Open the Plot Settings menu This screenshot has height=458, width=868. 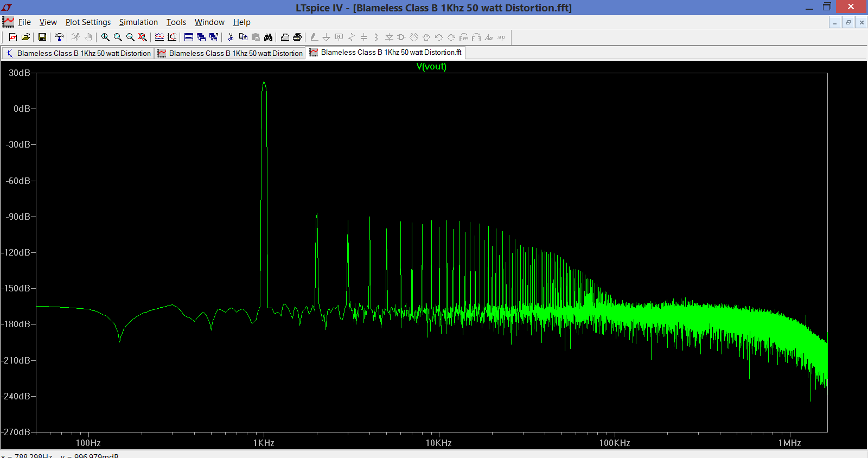pos(88,22)
